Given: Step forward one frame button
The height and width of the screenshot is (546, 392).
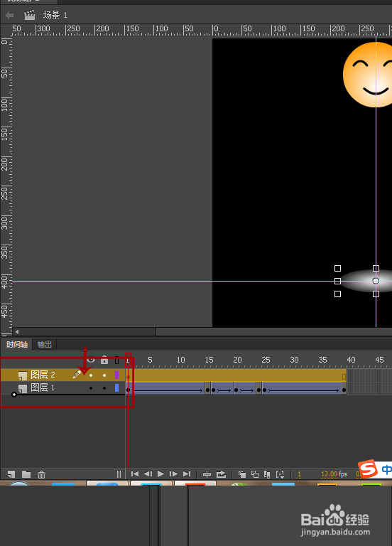Looking at the screenshot, I should click(x=173, y=474).
